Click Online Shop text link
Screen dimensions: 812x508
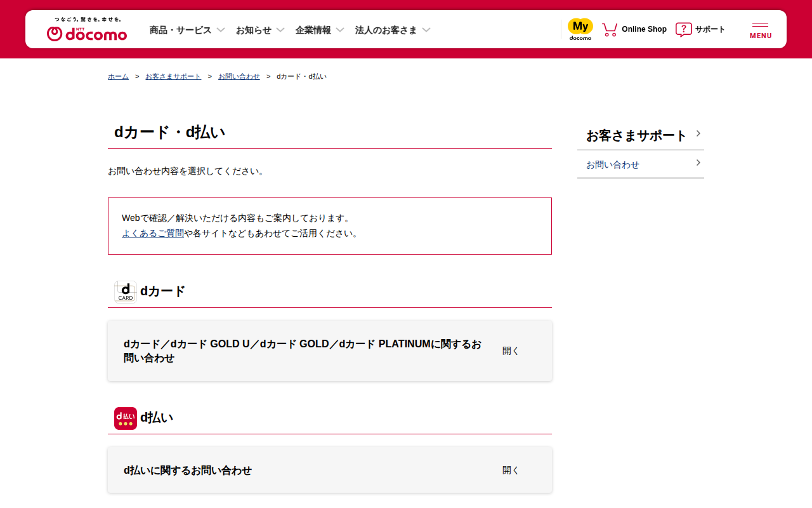[644, 29]
